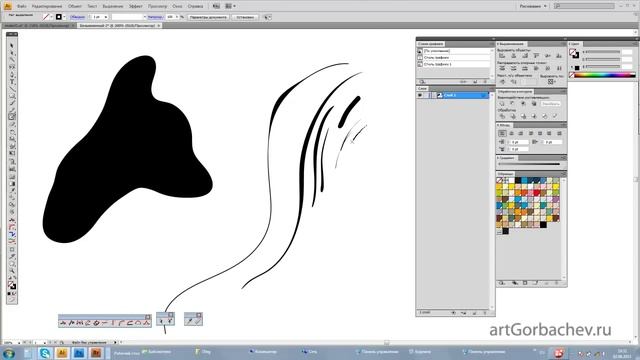Image resolution: width=640 pixels, height=360 pixels.
Task: Click Установки button in control bar
Action: (x=245, y=17)
